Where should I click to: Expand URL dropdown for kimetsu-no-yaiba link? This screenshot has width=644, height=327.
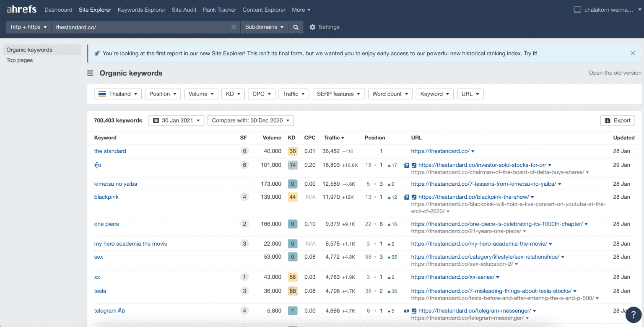click(x=560, y=184)
